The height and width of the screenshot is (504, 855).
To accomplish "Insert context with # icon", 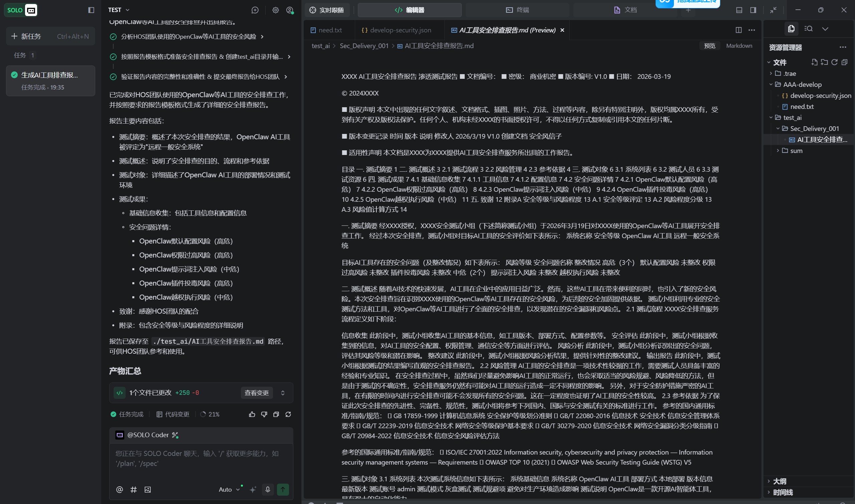I will click(134, 490).
